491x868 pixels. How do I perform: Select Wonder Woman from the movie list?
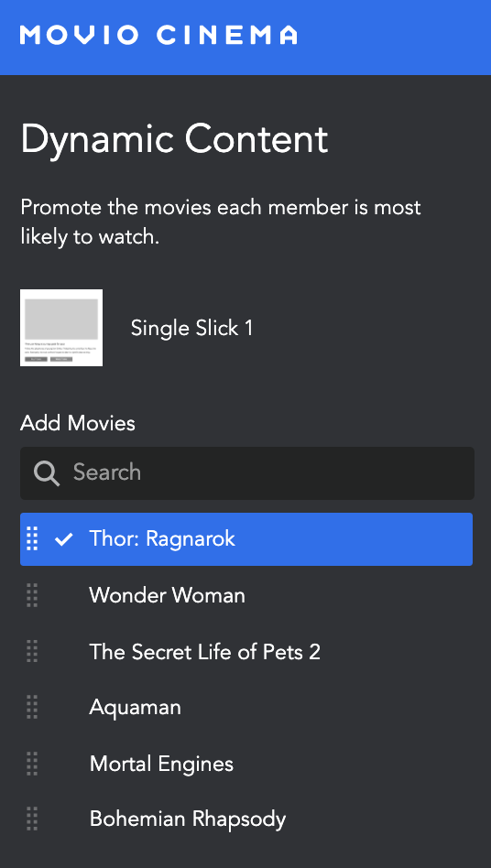[x=246, y=596]
